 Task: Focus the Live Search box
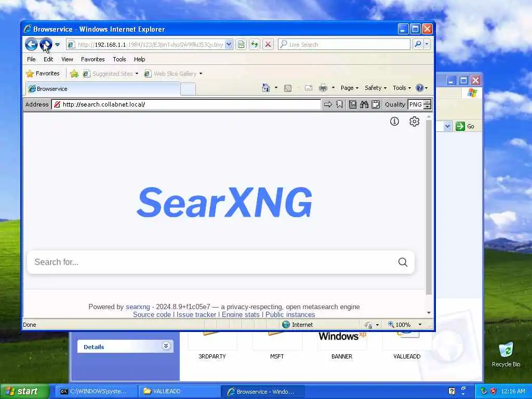[344, 45]
